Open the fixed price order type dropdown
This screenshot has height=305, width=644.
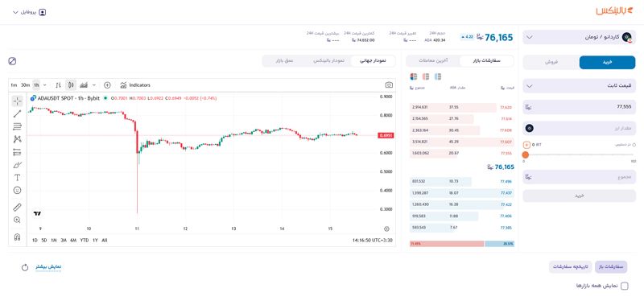[579, 86]
